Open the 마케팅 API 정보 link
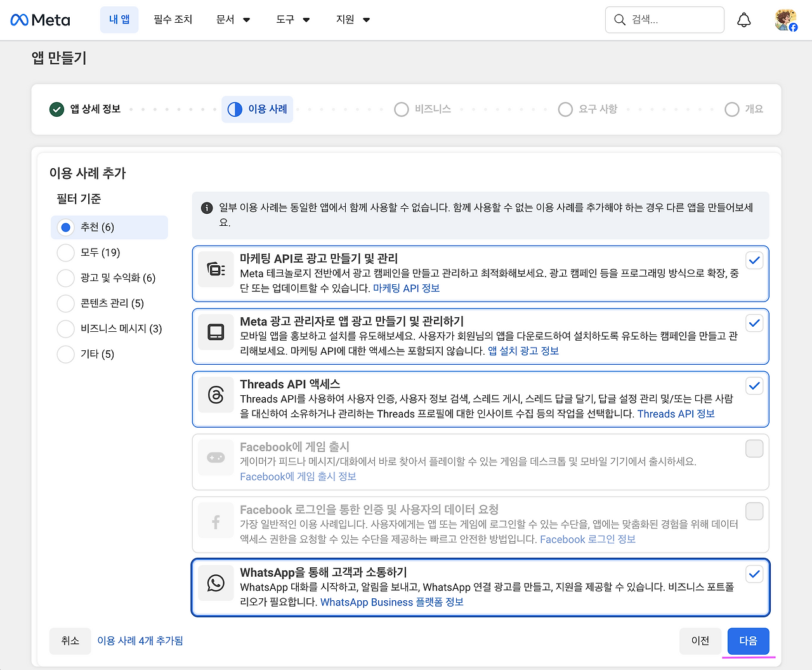This screenshot has height=670, width=812. 407,288
